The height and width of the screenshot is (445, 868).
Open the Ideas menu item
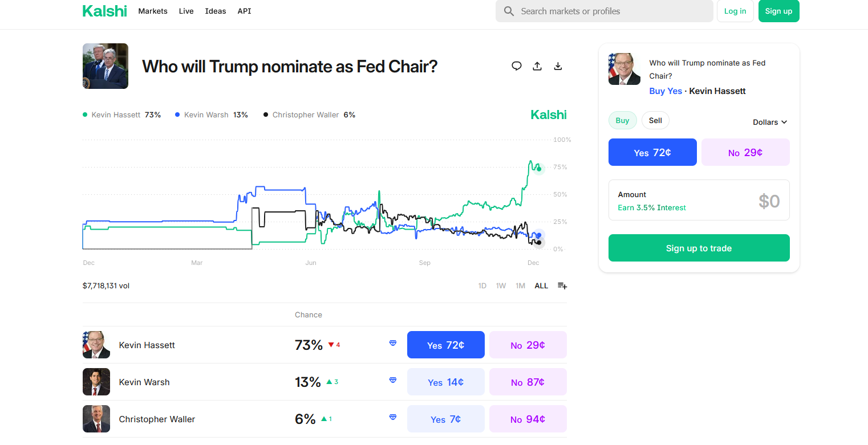tap(215, 11)
